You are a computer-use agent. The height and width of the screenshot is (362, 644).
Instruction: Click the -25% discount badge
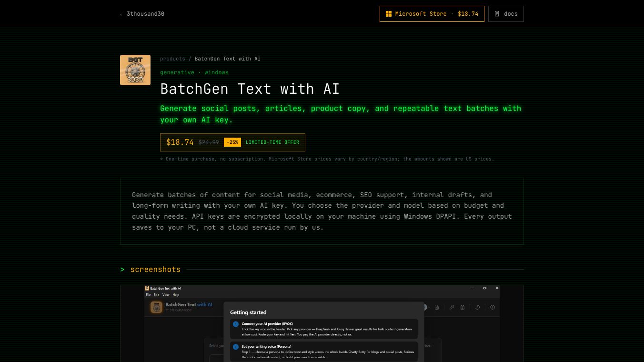[x=232, y=142]
